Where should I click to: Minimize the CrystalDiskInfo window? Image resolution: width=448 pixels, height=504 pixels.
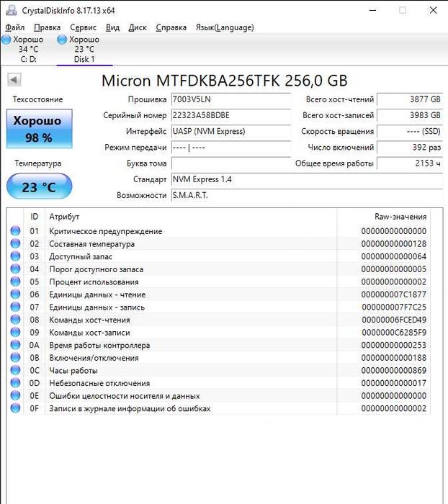pos(373,10)
